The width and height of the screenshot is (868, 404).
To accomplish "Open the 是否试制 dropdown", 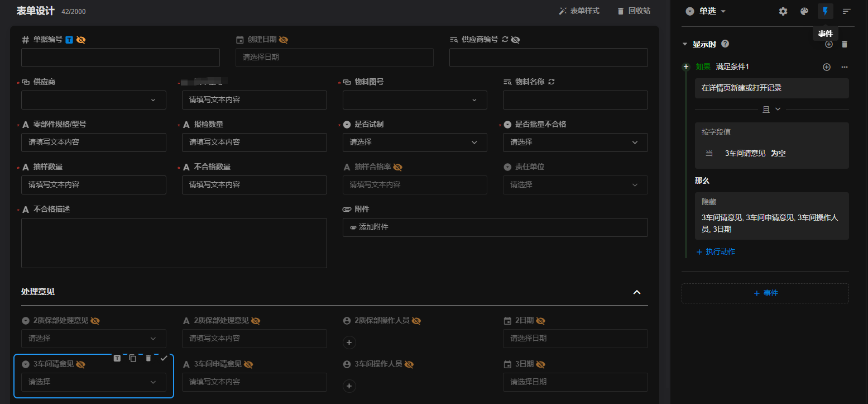I will (x=414, y=142).
